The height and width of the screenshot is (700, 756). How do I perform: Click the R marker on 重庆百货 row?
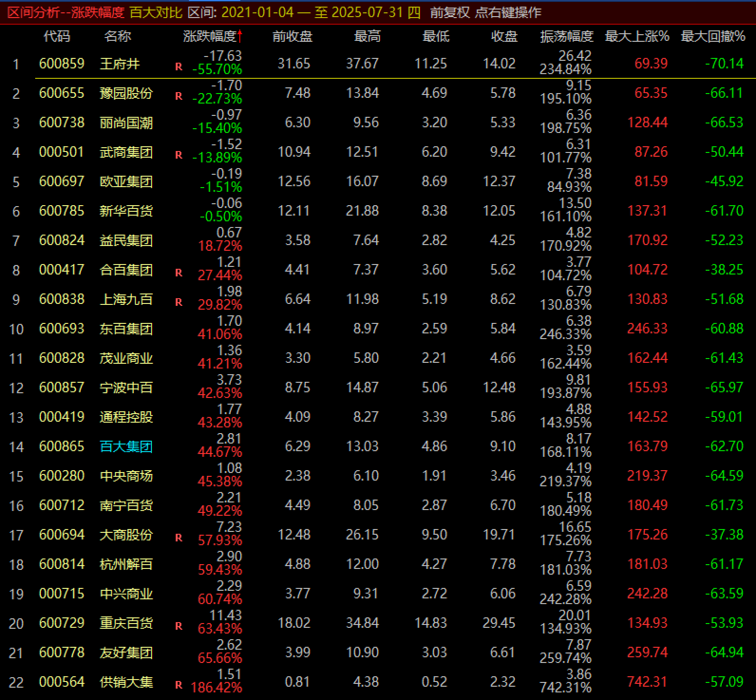point(179,626)
